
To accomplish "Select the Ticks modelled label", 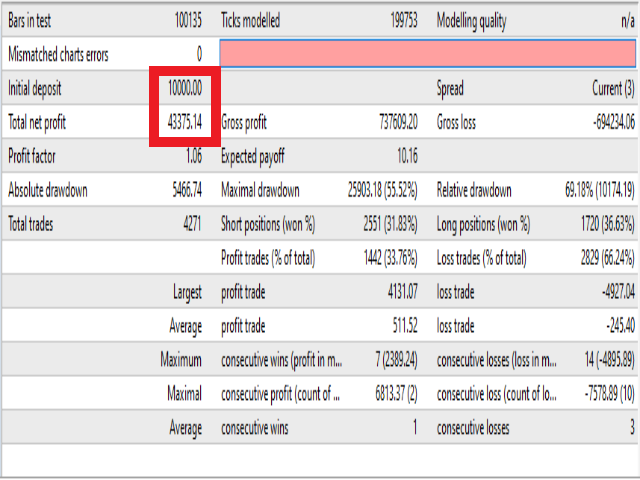I will tap(250, 20).
